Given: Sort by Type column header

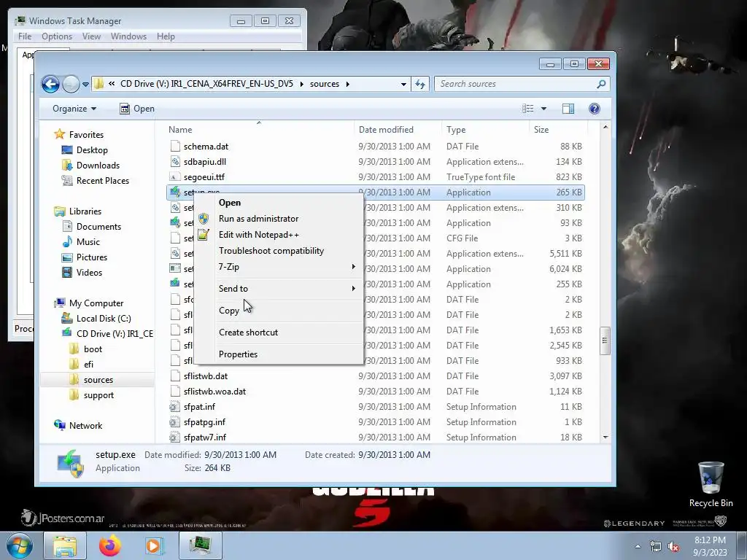Looking at the screenshot, I should [x=456, y=130].
